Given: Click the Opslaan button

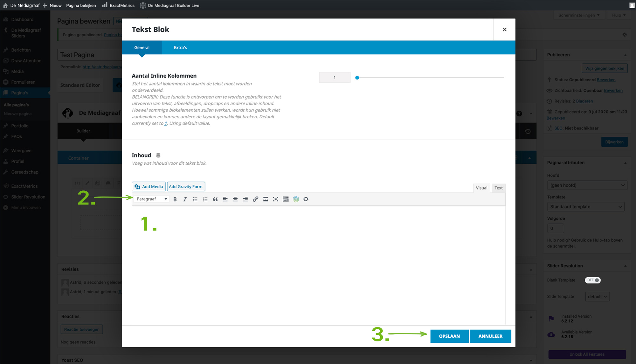Looking at the screenshot, I should tap(449, 336).
